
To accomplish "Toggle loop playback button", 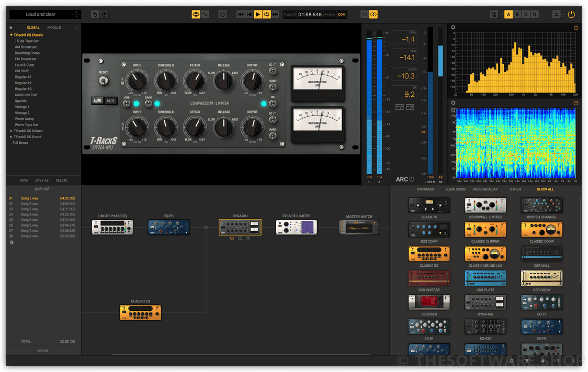I will [x=267, y=14].
